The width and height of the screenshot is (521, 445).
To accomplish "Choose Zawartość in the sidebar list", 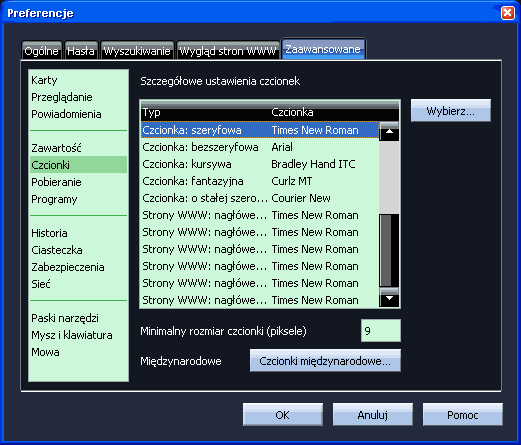I will [x=78, y=148].
